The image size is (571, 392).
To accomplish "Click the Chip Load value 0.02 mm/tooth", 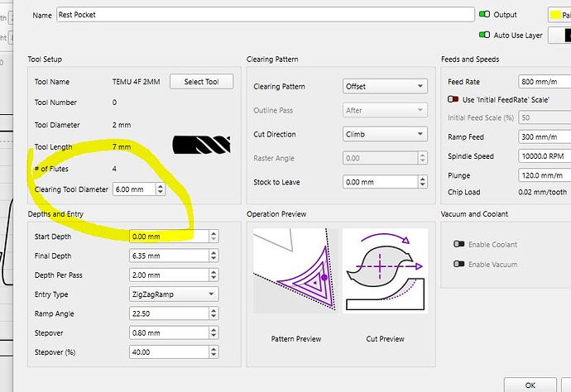I will (543, 192).
